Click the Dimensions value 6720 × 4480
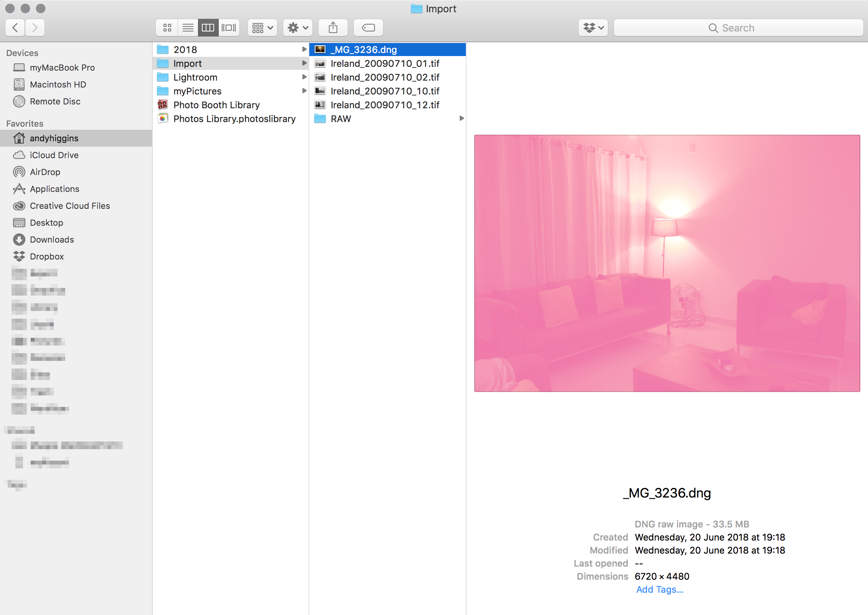Screen dimensions: 868x615 tap(662, 576)
